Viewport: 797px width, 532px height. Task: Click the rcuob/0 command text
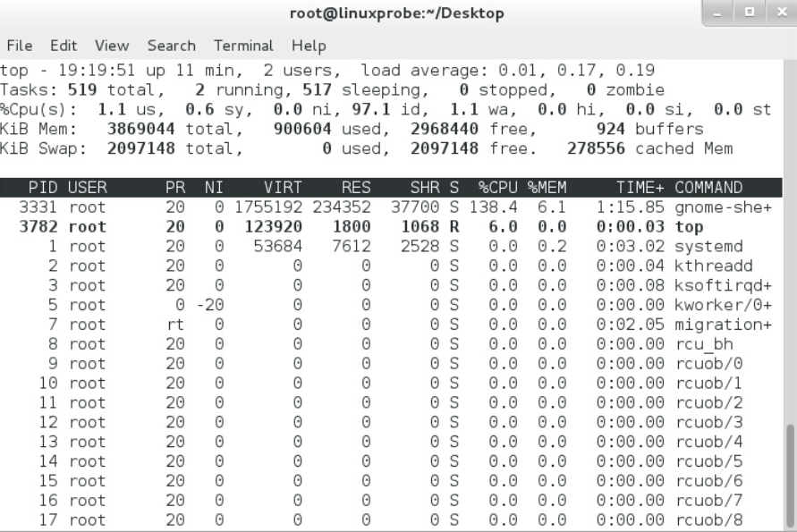coord(708,364)
